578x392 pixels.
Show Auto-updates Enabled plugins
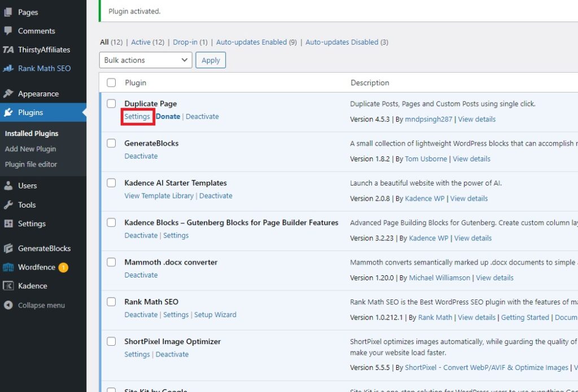251,42
